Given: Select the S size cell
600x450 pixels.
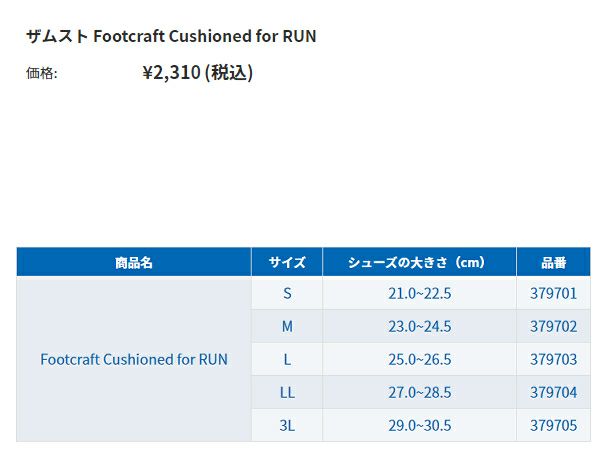Looking at the screenshot, I should tap(287, 293).
